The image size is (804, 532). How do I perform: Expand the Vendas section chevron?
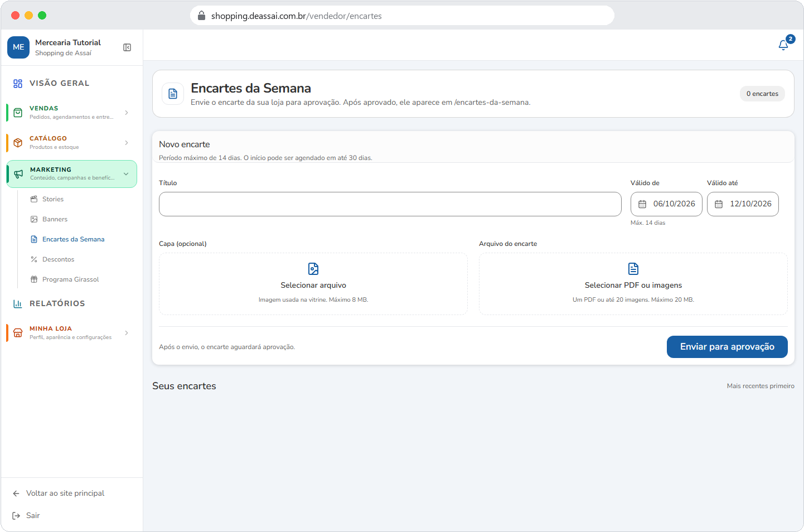pos(127,113)
